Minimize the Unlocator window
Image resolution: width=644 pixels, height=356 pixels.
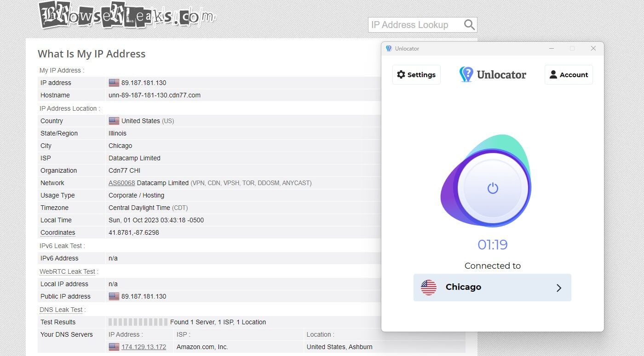tap(552, 48)
